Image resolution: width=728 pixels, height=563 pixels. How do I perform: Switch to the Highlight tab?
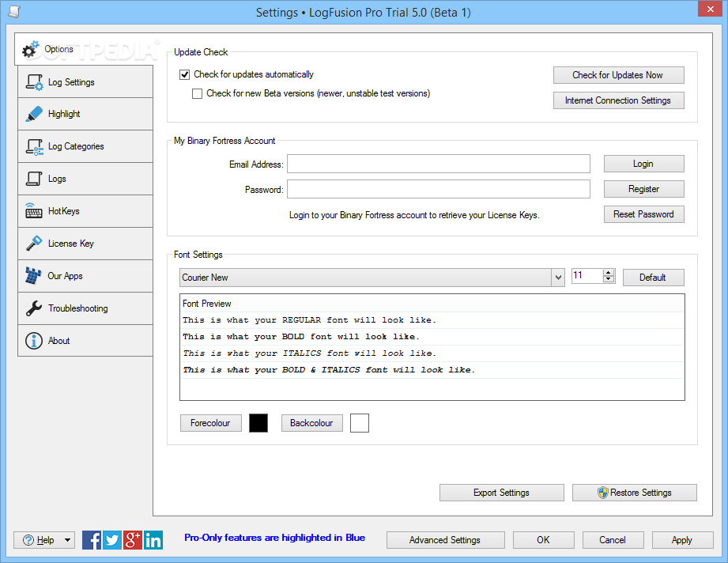tap(85, 114)
